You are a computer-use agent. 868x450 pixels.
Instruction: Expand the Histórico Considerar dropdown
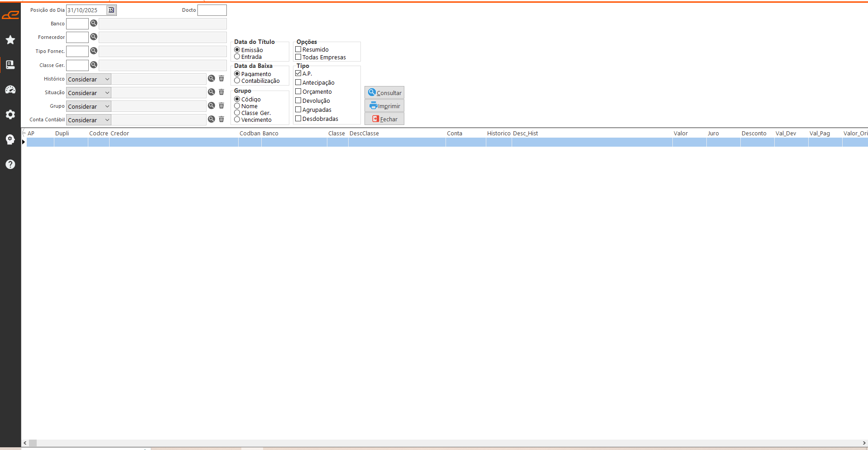point(107,79)
